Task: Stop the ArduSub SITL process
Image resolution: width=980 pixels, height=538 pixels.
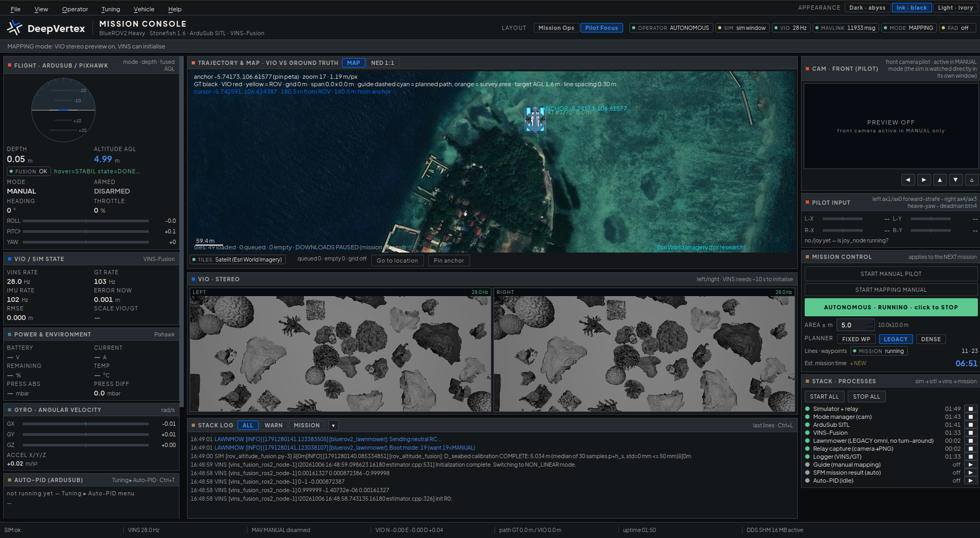Action: pos(971,425)
